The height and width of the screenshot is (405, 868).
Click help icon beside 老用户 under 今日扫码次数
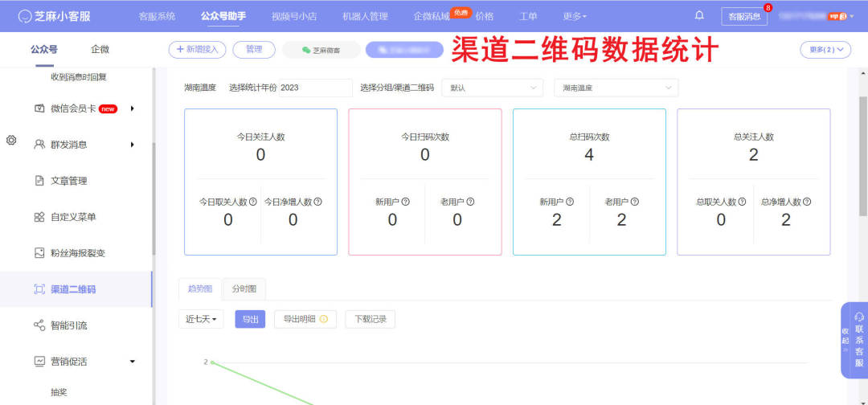[x=470, y=202]
